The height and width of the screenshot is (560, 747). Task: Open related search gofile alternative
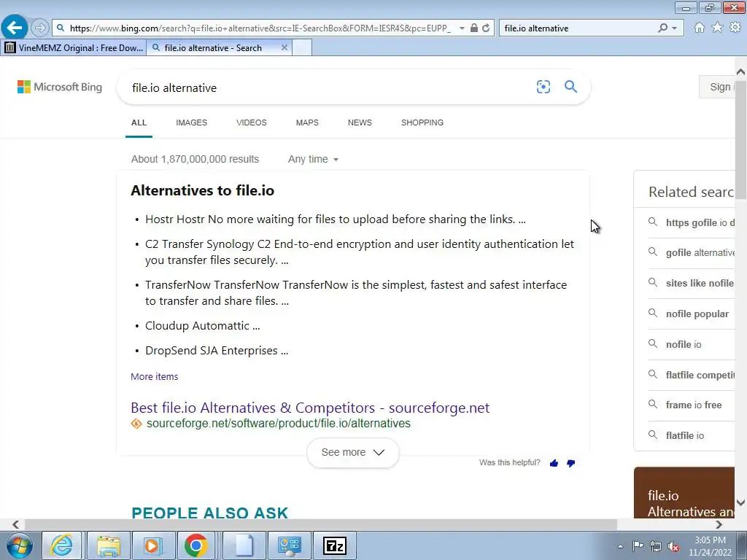(691, 252)
